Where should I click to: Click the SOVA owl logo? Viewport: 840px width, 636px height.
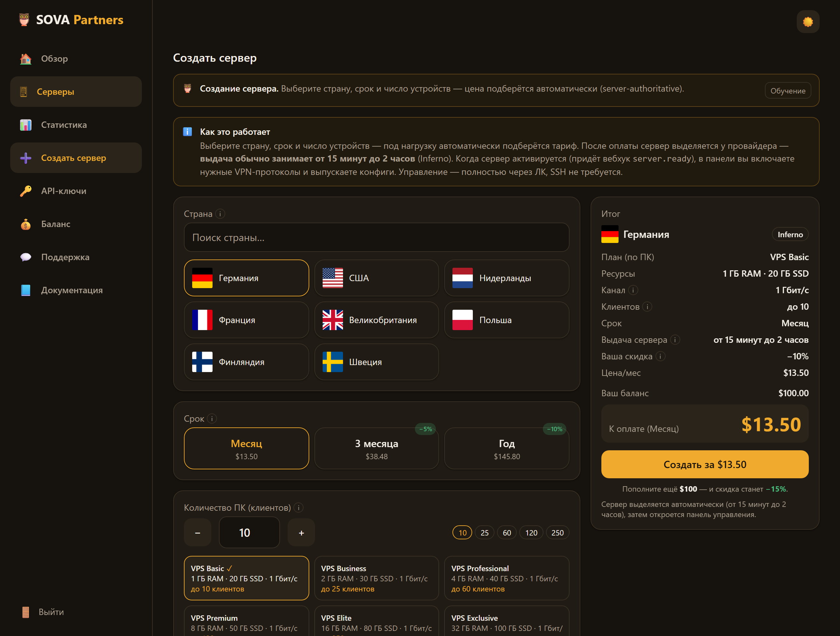pos(24,20)
